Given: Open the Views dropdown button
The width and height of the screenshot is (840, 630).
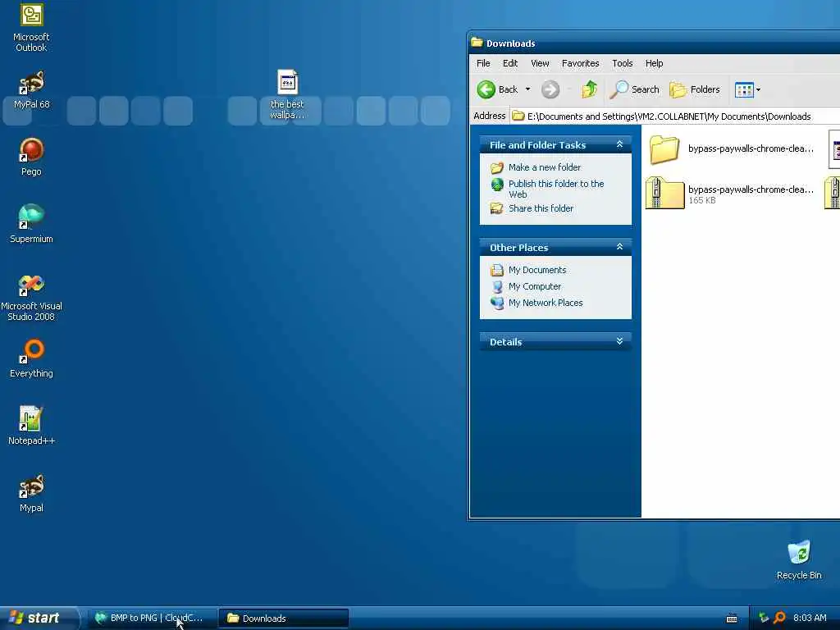Looking at the screenshot, I should 748,89.
